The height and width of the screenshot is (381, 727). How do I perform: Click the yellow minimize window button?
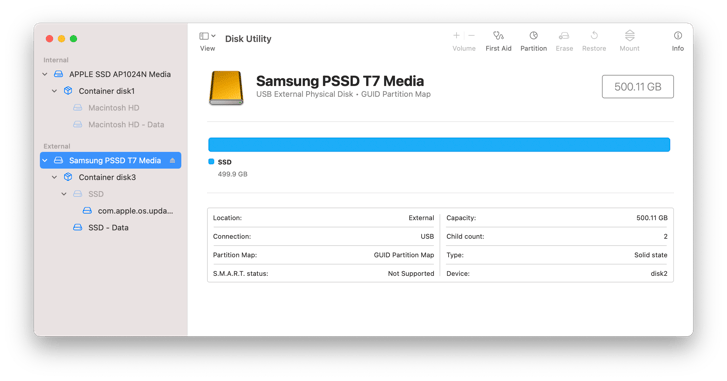[x=61, y=38]
